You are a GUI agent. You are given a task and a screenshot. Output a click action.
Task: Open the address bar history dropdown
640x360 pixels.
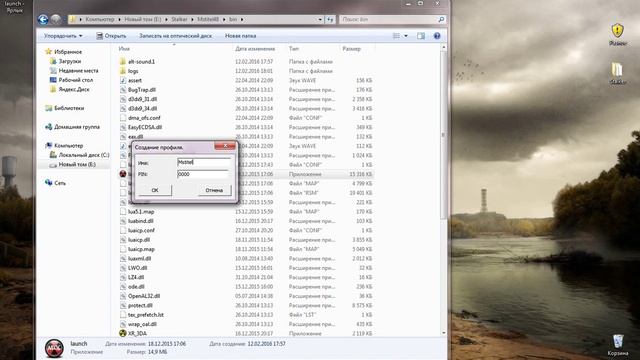pos(320,19)
